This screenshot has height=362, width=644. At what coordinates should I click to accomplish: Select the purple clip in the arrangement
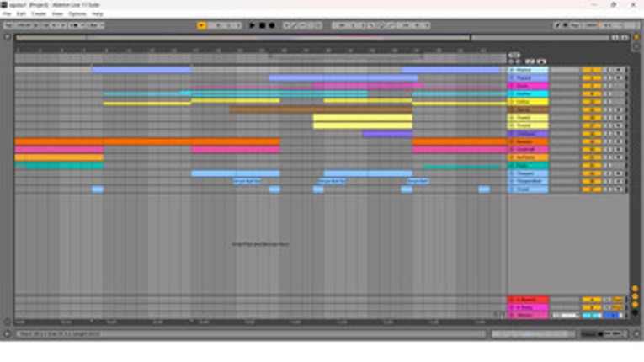[x=387, y=134]
